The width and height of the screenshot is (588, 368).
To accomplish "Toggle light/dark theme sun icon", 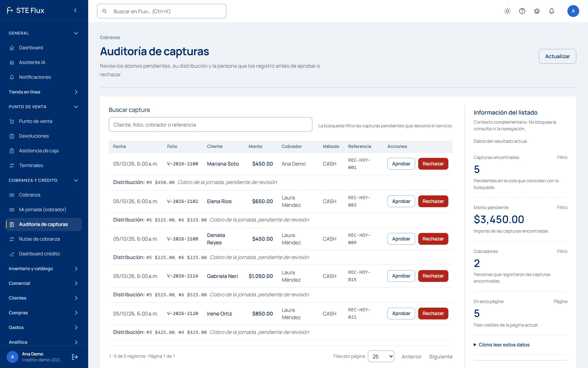I will pos(507,11).
